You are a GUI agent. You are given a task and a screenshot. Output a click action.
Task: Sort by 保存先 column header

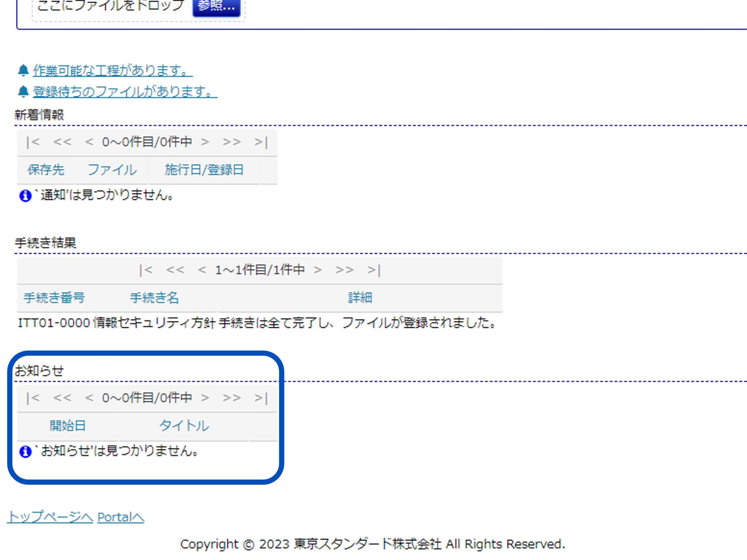point(46,170)
